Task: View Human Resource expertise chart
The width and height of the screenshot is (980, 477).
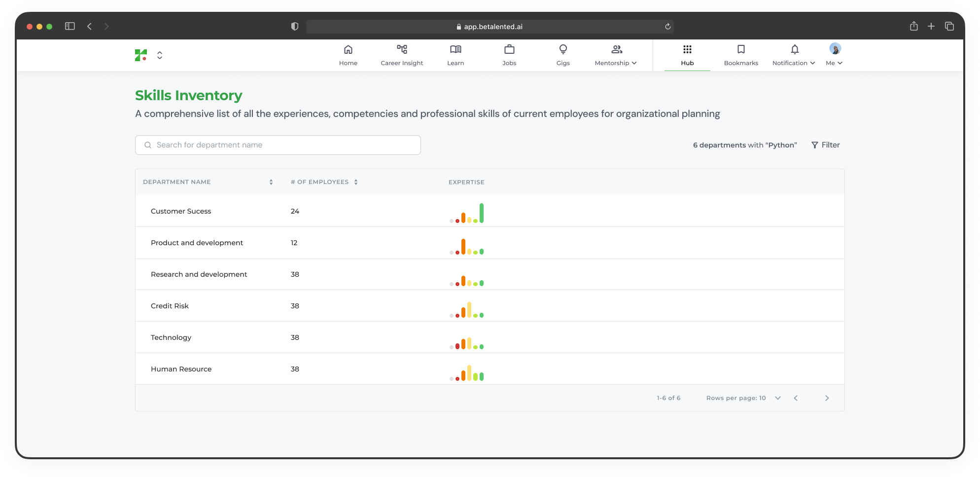Action: (x=466, y=372)
